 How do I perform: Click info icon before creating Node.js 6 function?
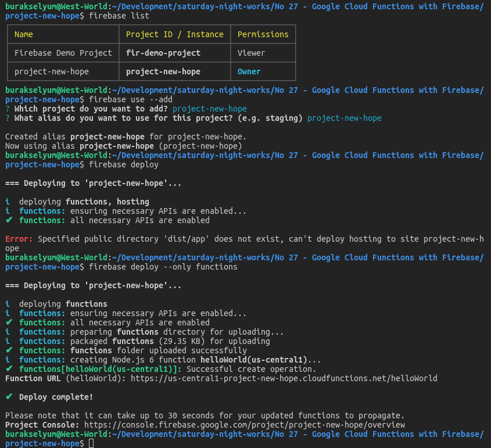(x=8, y=360)
